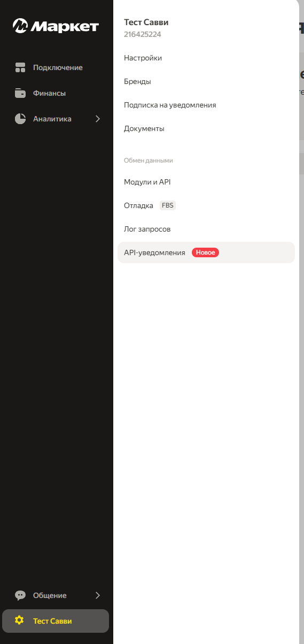This screenshot has height=644, width=304.
Task: Open Подключение via its blocks icon
Action: point(20,67)
